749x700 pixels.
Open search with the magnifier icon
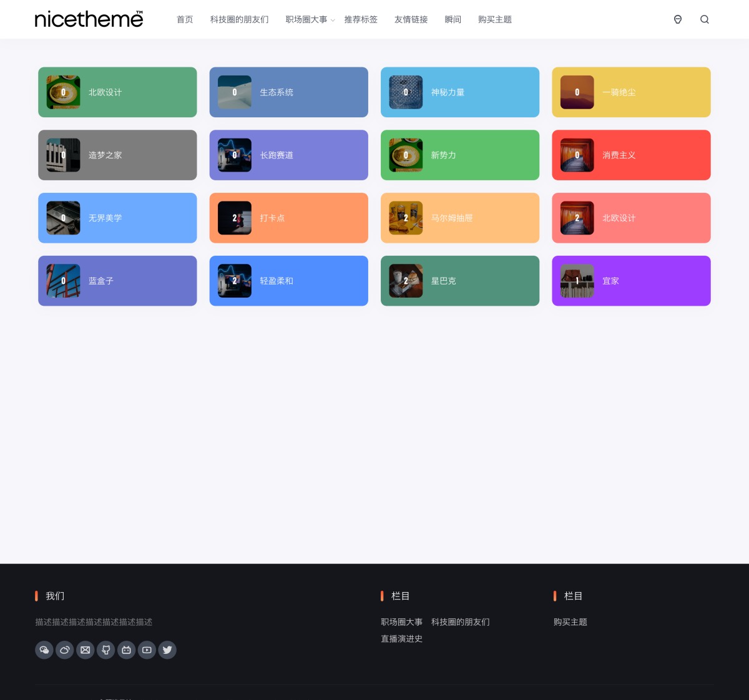pos(705,19)
